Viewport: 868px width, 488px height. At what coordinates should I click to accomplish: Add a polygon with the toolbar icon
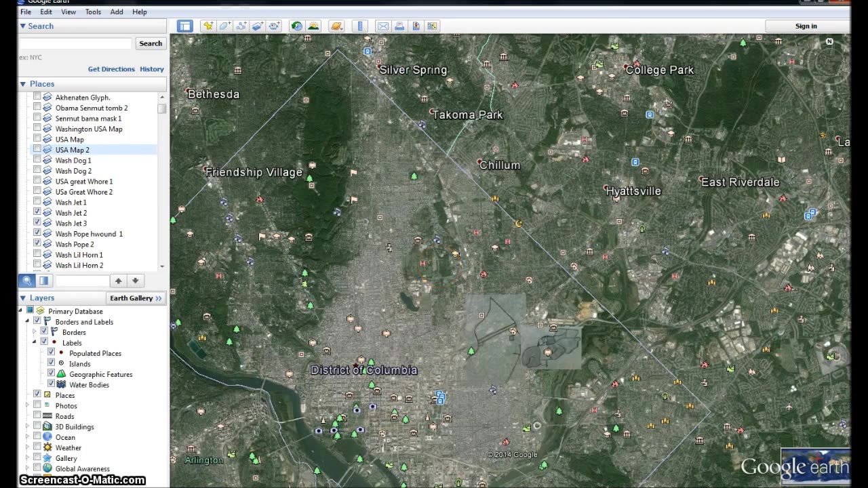224,26
